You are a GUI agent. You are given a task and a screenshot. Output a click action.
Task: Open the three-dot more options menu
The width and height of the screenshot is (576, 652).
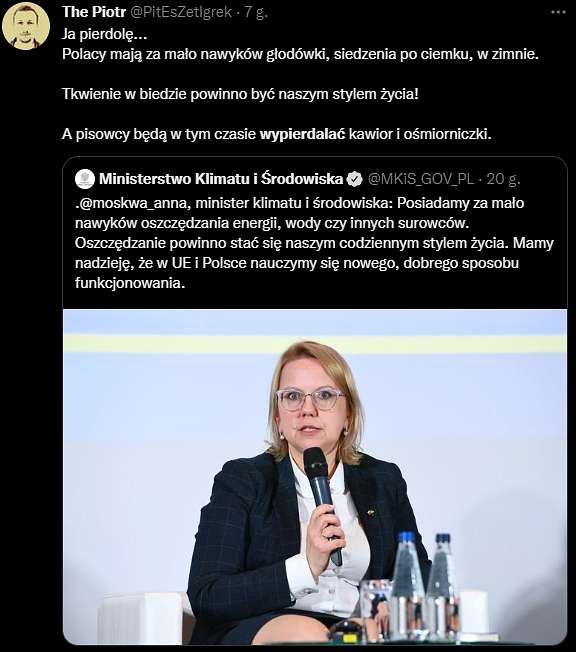coord(558,12)
